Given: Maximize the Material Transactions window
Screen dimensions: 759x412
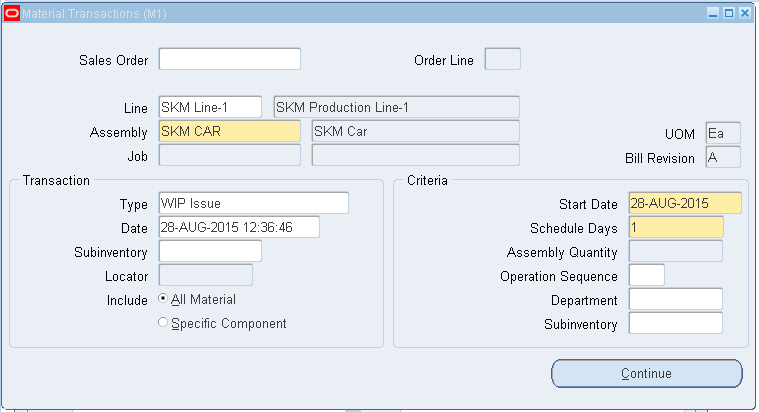Looking at the screenshot, I should pyautogui.click(x=729, y=12).
